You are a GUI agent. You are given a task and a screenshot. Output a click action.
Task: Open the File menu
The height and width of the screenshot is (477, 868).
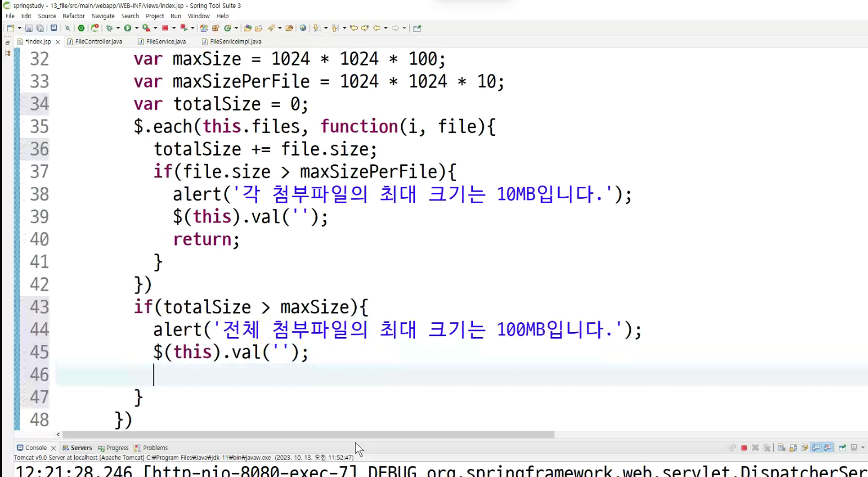tap(10, 16)
